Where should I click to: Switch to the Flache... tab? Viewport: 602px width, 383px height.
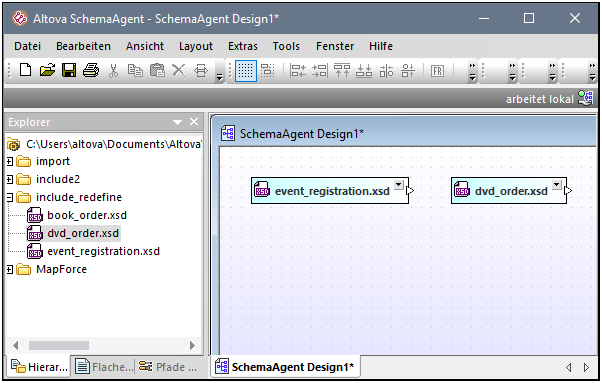[x=104, y=367]
